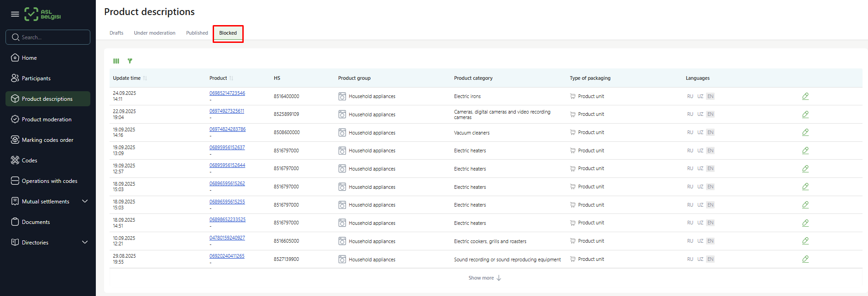Edit the Electric cookers, grills row
Screen dimensions: 868x296
point(805,241)
